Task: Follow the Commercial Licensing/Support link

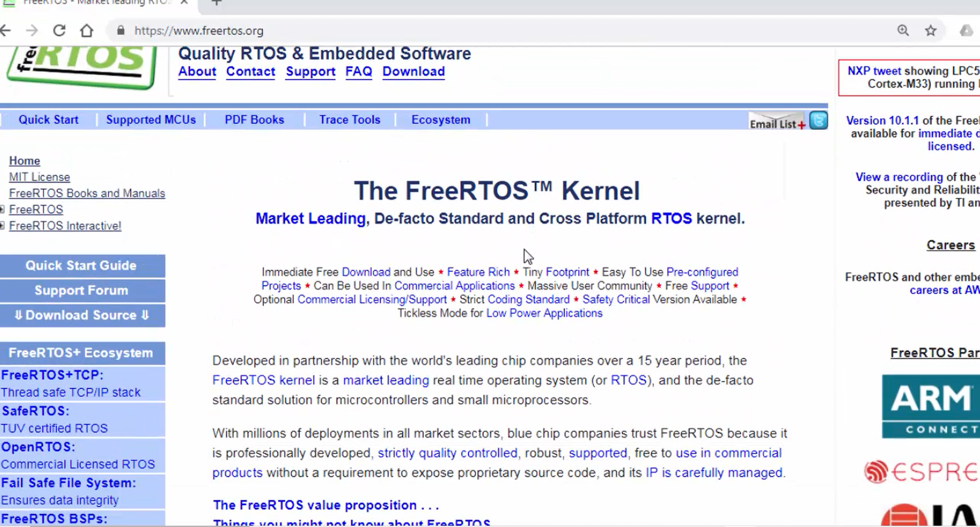Action: pos(372,300)
